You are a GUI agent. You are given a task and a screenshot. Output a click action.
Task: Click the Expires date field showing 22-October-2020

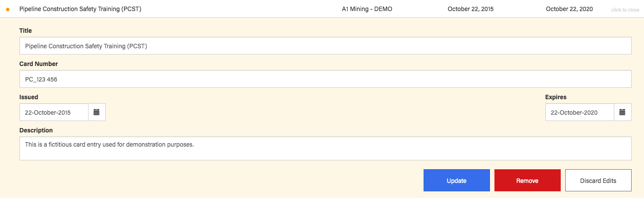click(579, 113)
